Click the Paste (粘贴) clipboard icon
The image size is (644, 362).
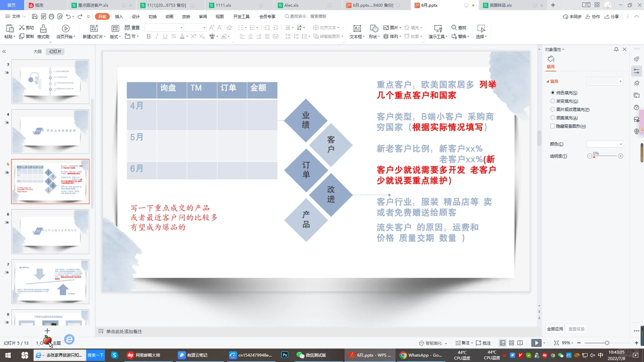coord(10,29)
